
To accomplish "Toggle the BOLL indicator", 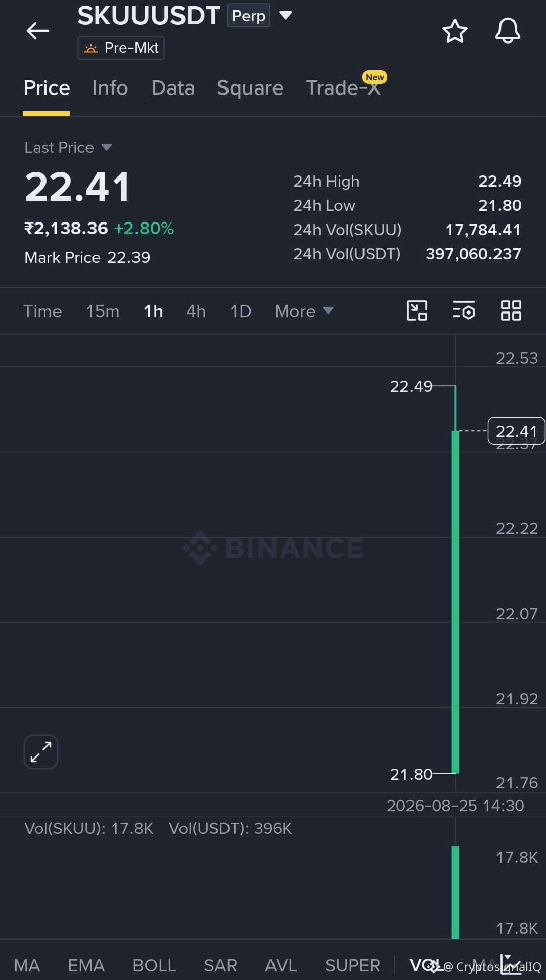I will (x=154, y=965).
